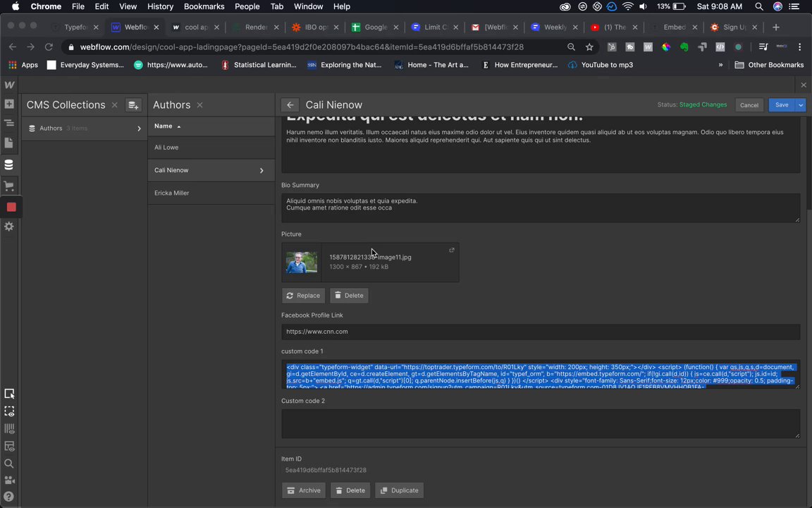Screen dimensions: 812x508
Task: Expand Cali Nienow row chevron
Action: pyautogui.click(x=262, y=171)
